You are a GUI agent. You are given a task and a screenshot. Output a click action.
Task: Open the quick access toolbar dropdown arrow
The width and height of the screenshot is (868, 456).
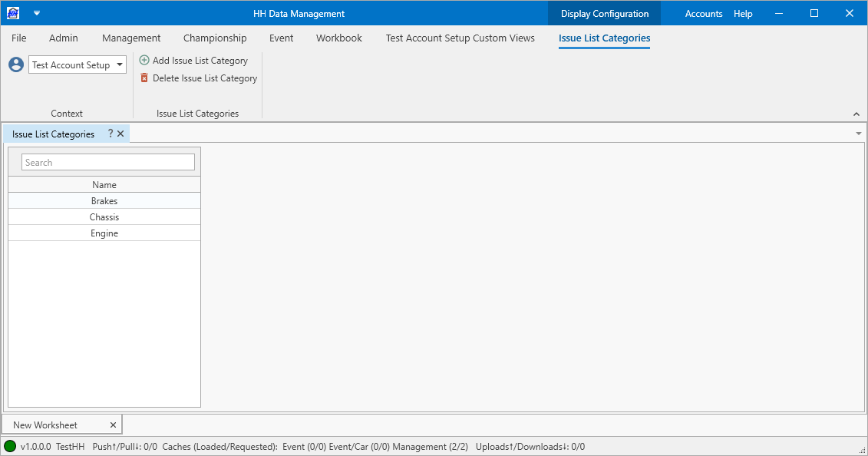click(36, 13)
